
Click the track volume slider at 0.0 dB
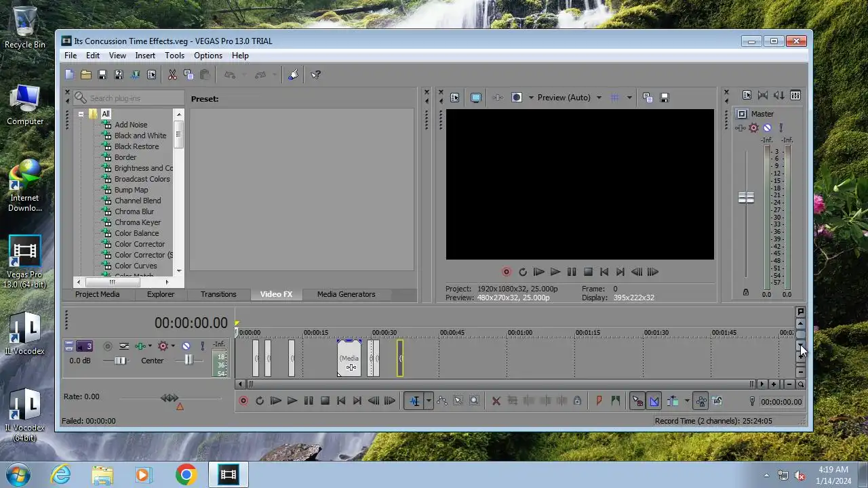tap(120, 361)
